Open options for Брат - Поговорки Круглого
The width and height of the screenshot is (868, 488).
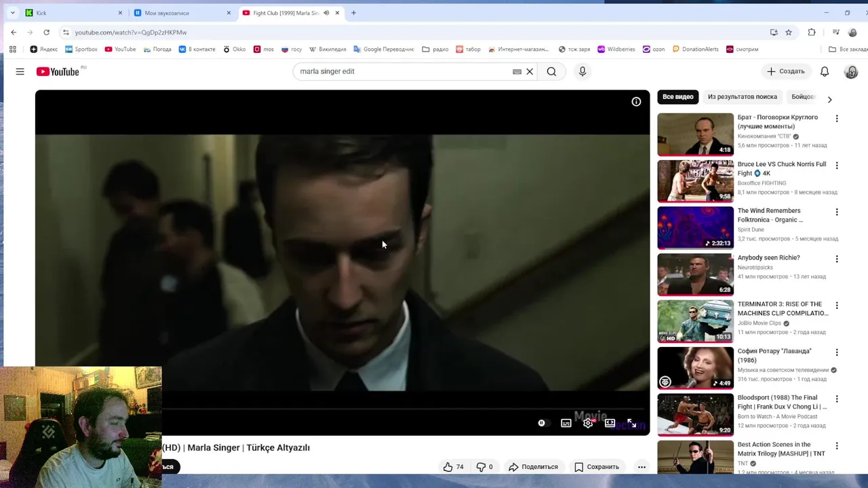coord(837,119)
